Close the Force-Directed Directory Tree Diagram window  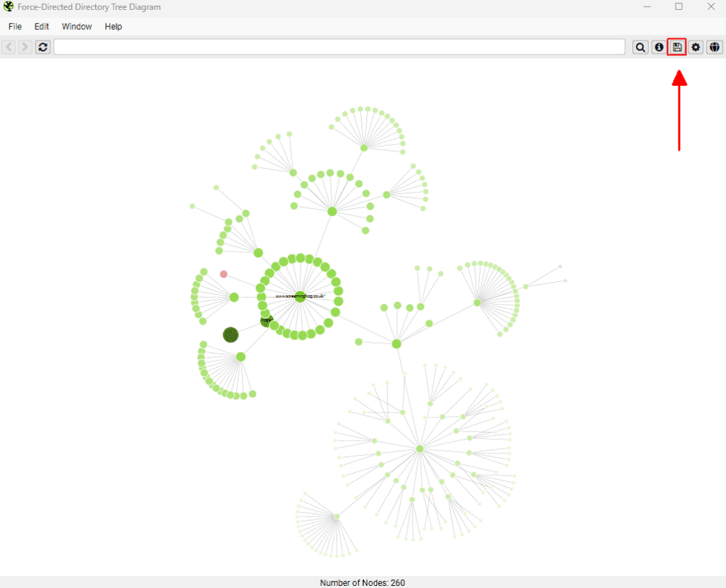(x=710, y=7)
